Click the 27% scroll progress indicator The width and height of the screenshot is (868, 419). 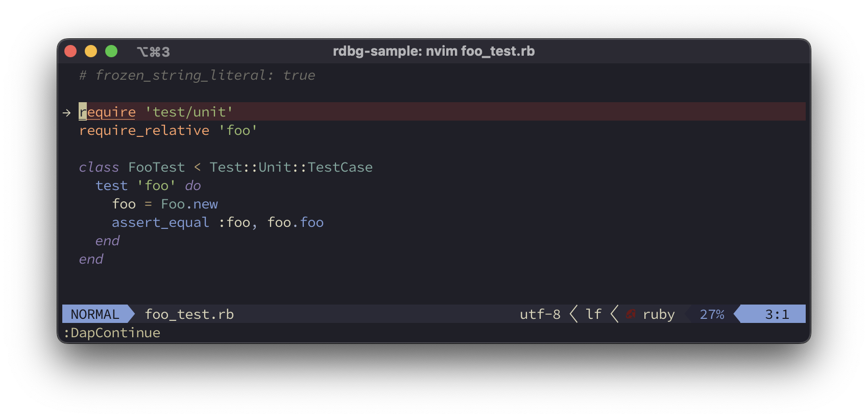click(712, 314)
